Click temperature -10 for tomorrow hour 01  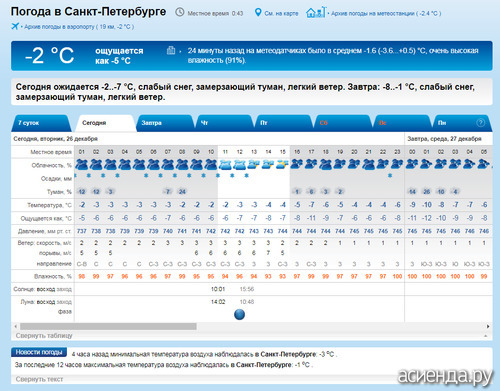pos(427,205)
